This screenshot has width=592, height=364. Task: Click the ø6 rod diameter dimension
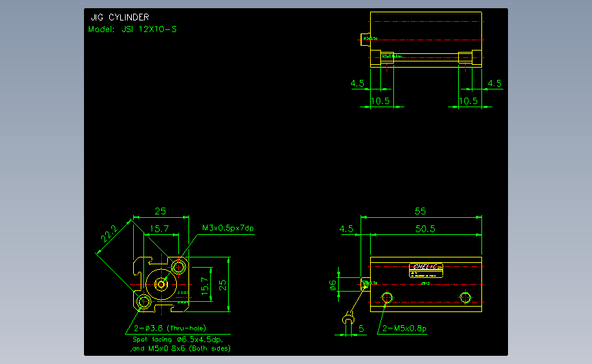[333, 285]
